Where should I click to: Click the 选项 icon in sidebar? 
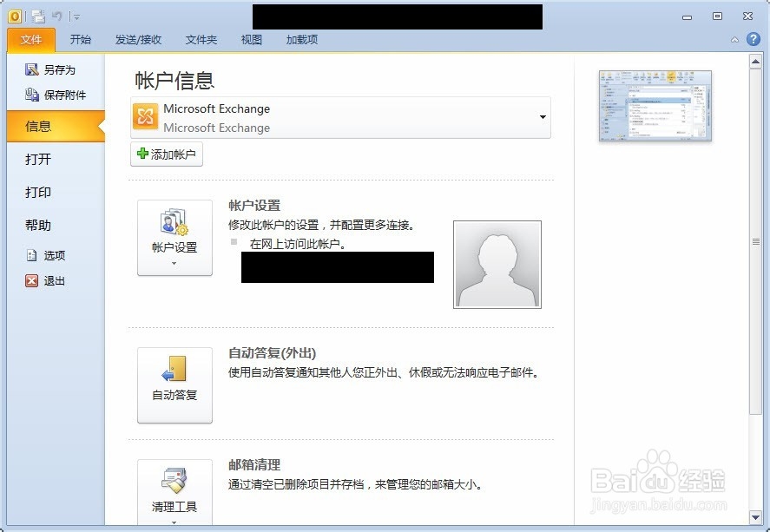(x=32, y=255)
